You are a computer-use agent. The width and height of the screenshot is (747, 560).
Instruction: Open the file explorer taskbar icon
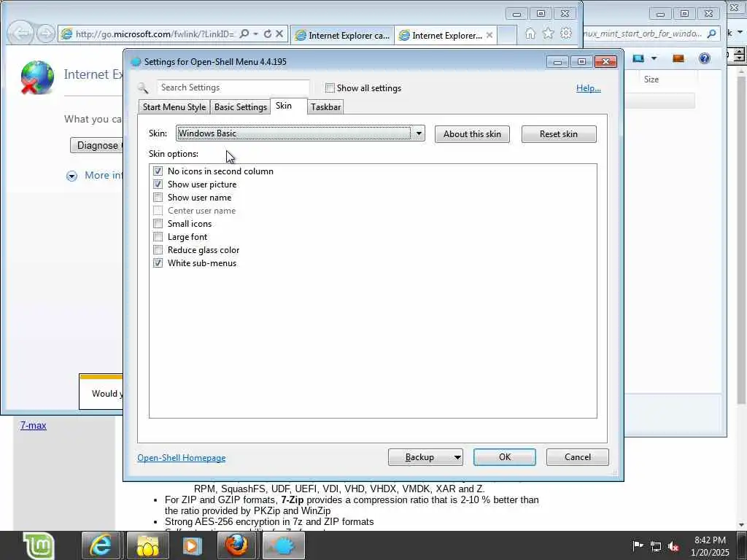147,545
